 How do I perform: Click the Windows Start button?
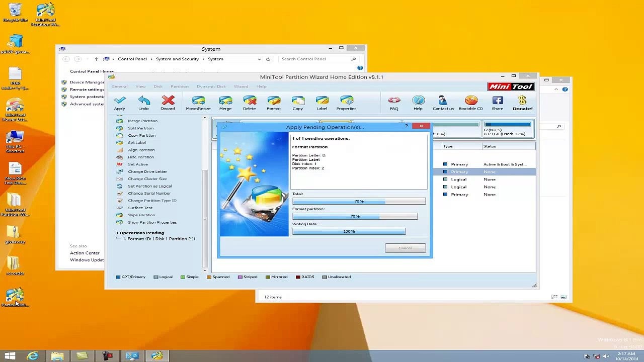(x=10, y=356)
